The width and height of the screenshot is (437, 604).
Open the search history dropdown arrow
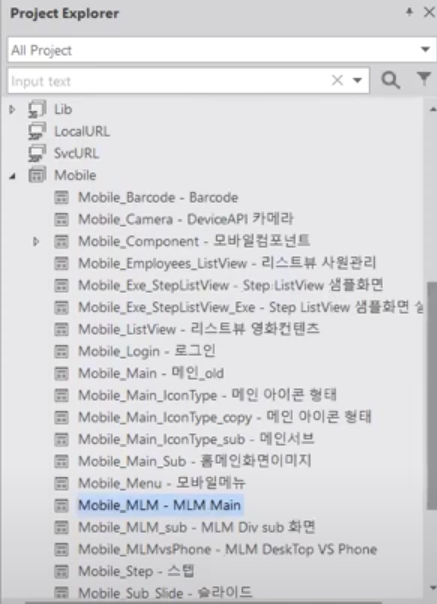357,81
